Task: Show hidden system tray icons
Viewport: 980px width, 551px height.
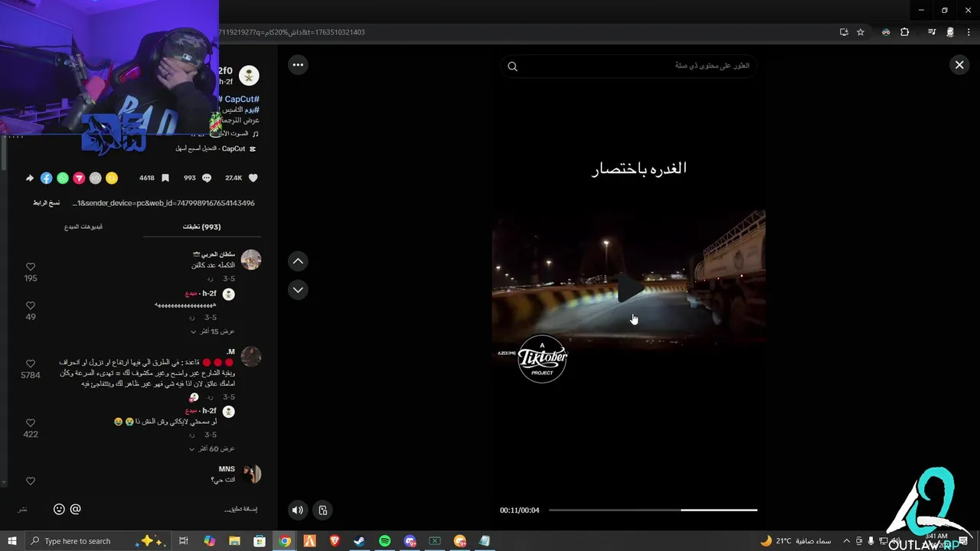Action: click(x=846, y=541)
